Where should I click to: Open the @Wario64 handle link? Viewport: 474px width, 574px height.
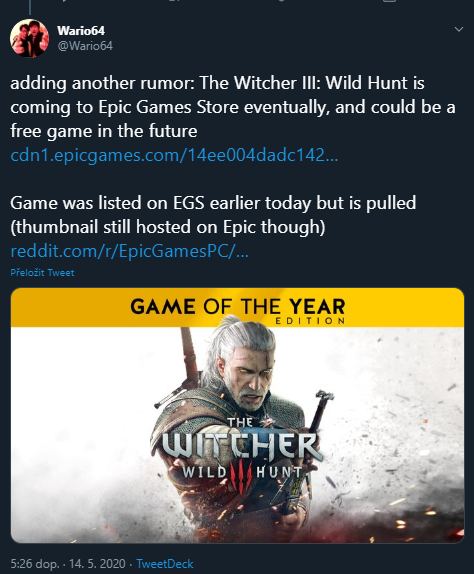click(x=85, y=46)
